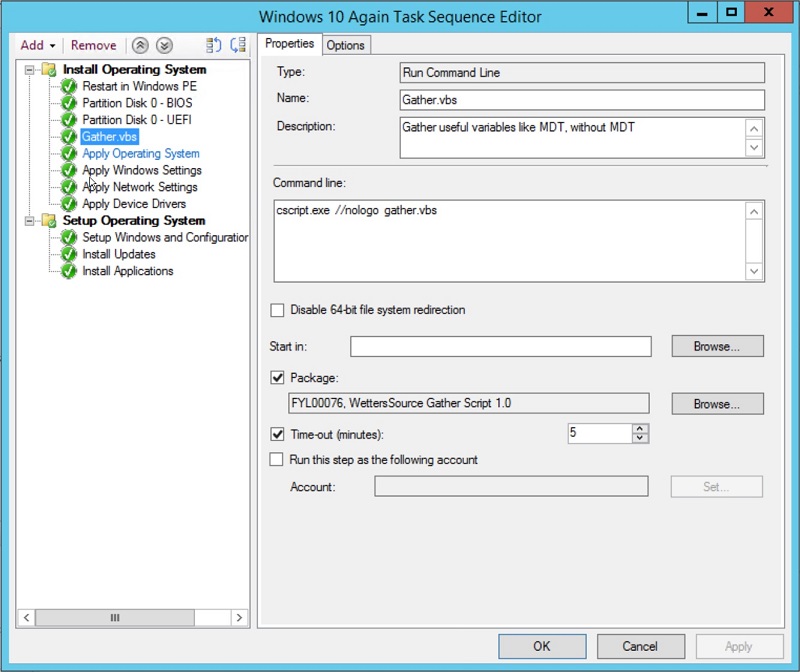Click green check icon beside Apply Windows Settings

69,170
